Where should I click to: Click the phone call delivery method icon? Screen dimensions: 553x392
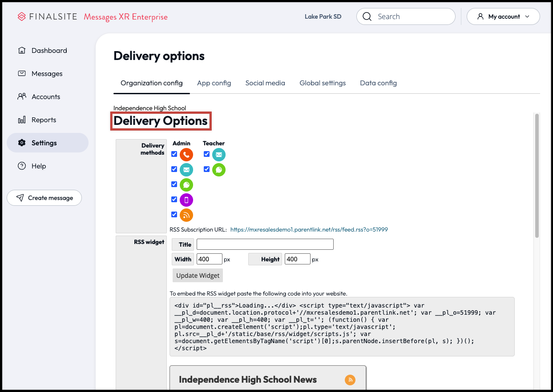[186, 154]
